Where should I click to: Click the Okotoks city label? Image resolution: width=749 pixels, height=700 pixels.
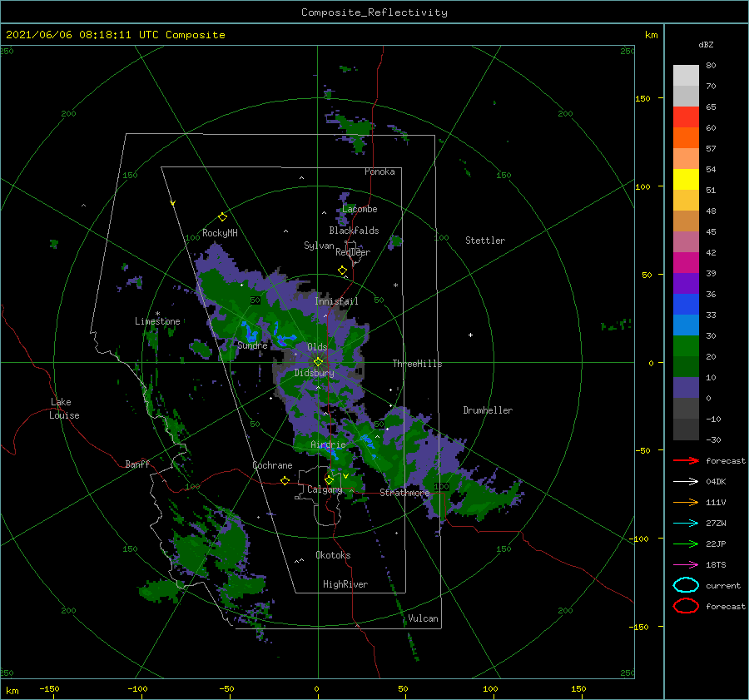tap(334, 555)
